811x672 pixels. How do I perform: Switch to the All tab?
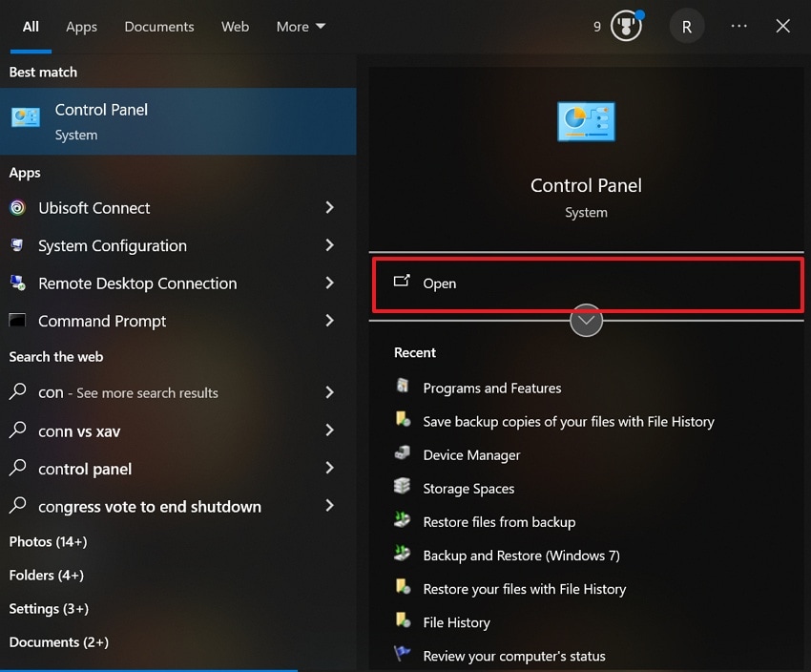click(31, 27)
